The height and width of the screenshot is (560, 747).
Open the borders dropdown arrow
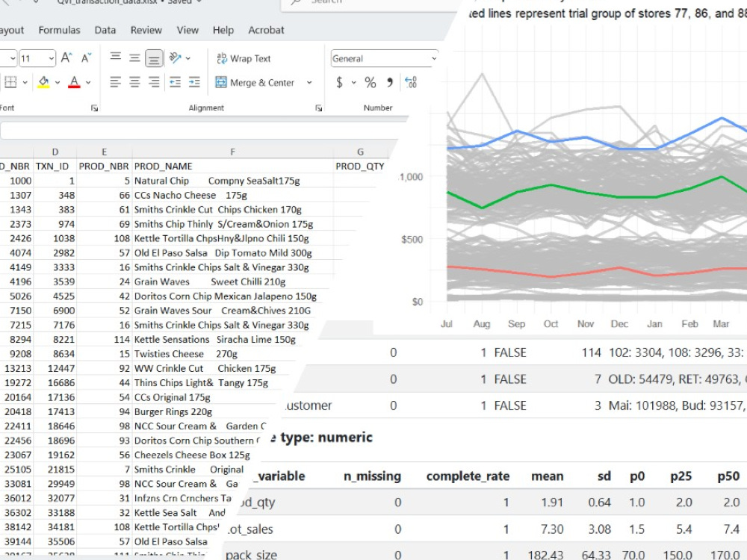pos(25,82)
